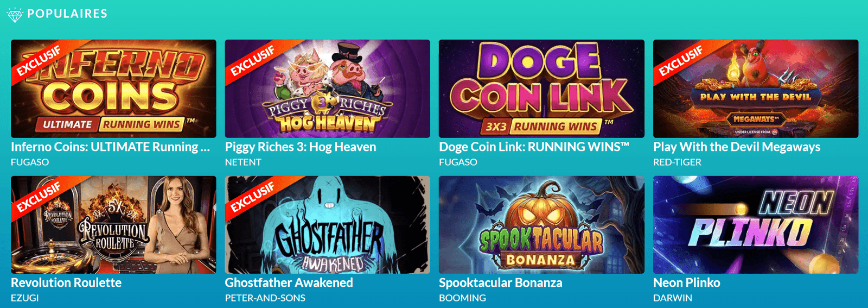The image size is (868, 308).
Task: Click the Spooktacular Bonanza title text
Action: pyautogui.click(x=501, y=283)
